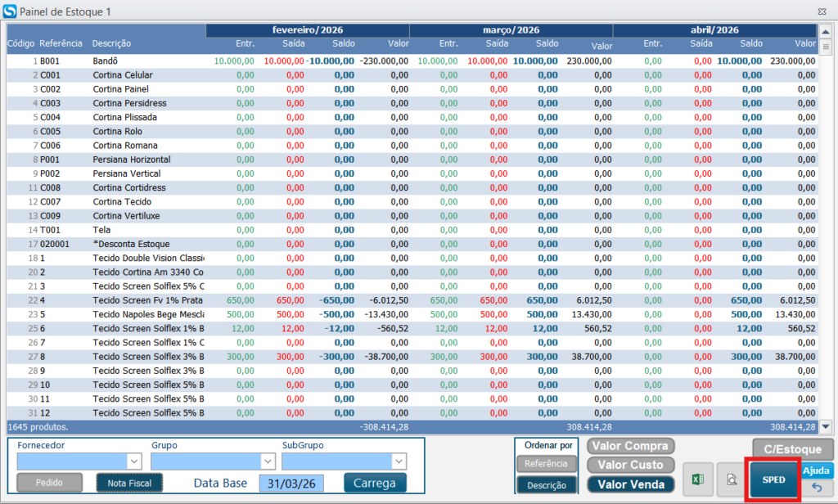This screenshot has height=504, width=838.
Task: Open the Fornecedor dropdown
Action: click(134, 461)
